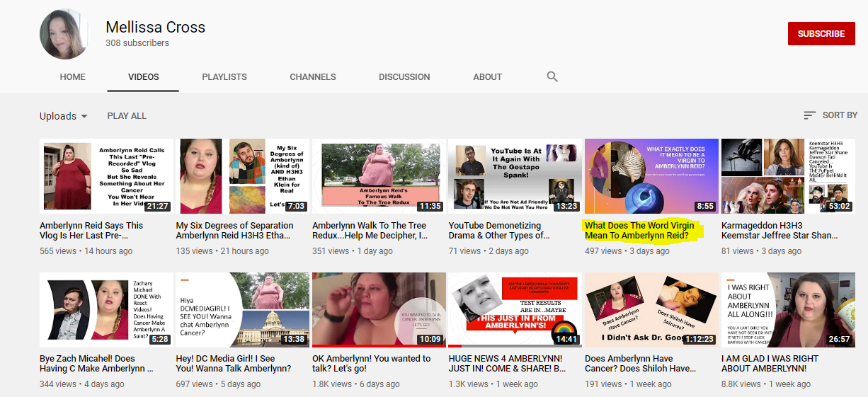Click '8.8K views • 1 week ago' text
The width and height of the screenshot is (868, 397).
(766, 384)
